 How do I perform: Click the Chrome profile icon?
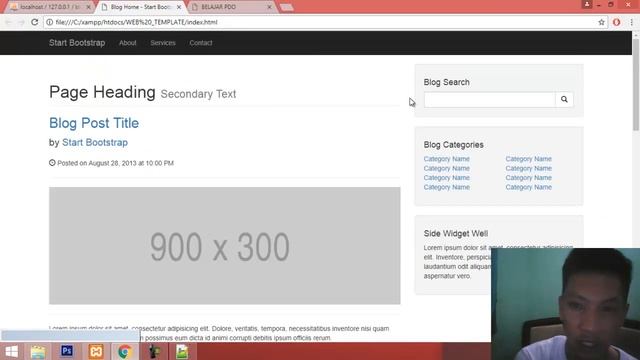tap(587, 4)
